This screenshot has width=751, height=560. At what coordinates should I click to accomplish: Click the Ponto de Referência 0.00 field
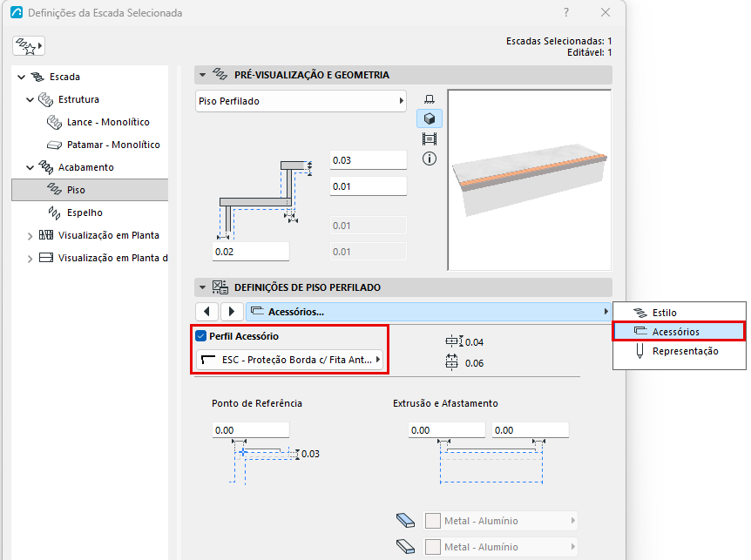(251, 430)
